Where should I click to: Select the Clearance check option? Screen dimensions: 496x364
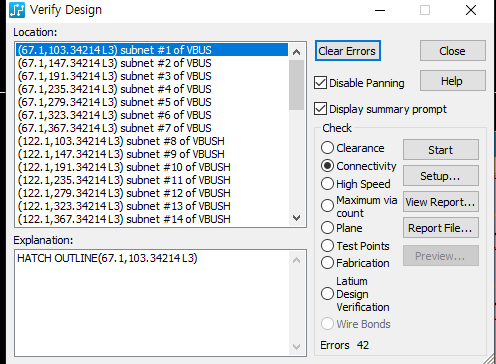(x=327, y=148)
